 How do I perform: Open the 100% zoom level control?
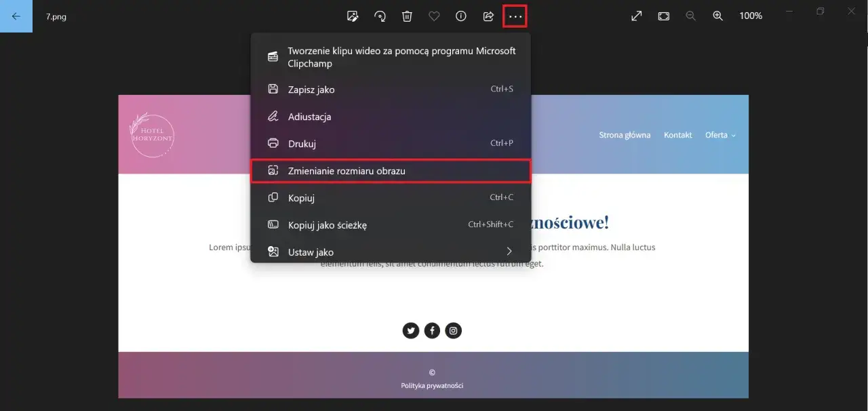[x=751, y=16]
